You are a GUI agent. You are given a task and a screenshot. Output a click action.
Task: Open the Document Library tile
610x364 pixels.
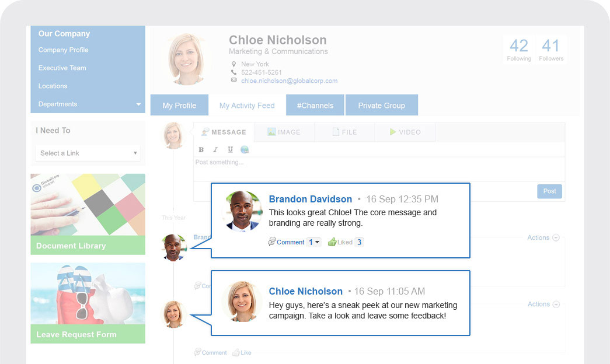point(88,214)
